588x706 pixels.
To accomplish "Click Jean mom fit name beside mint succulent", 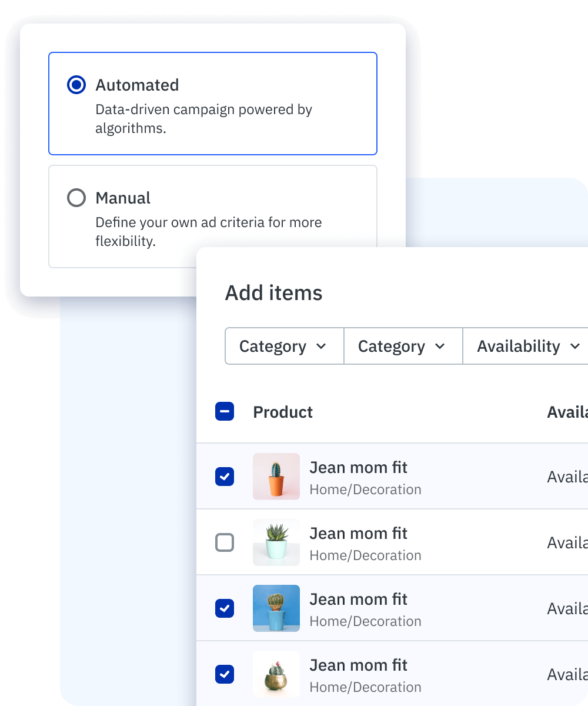I will coord(358,534).
